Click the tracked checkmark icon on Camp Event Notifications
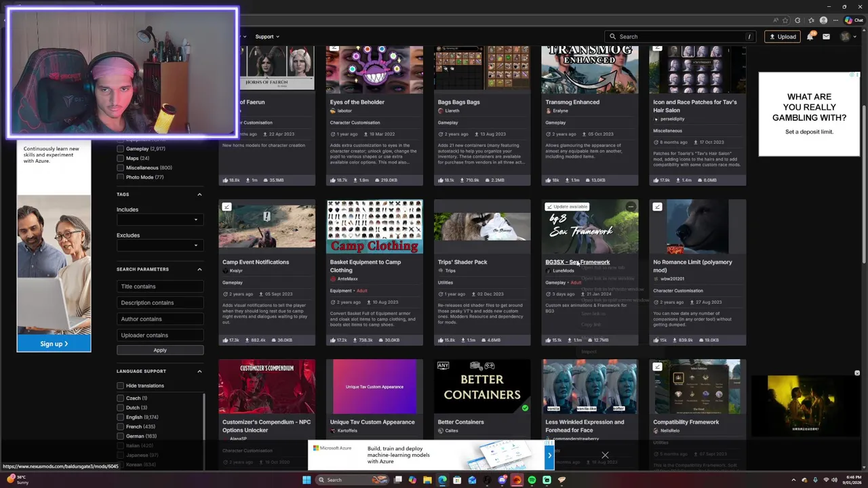The width and height of the screenshot is (868, 488). pos(226,207)
